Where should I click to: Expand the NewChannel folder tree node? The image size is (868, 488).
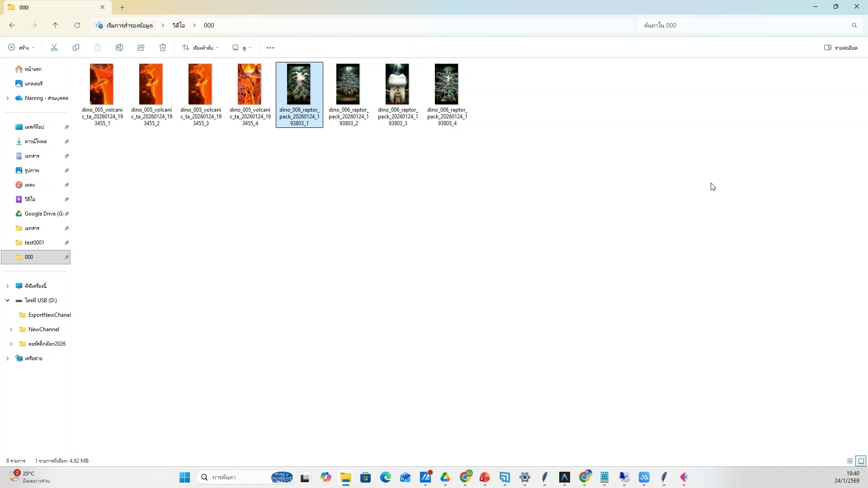point(11,329)
